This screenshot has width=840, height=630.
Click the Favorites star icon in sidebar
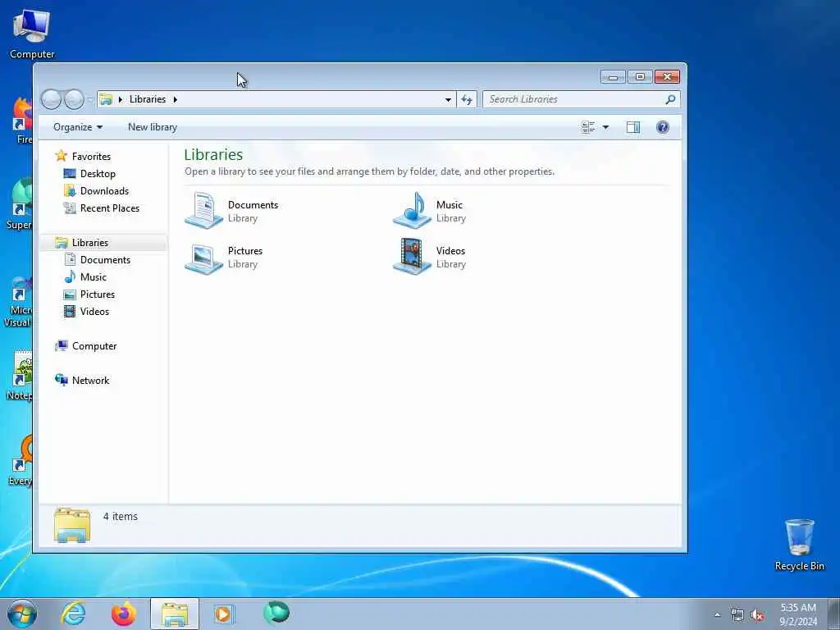pos(61,156)
